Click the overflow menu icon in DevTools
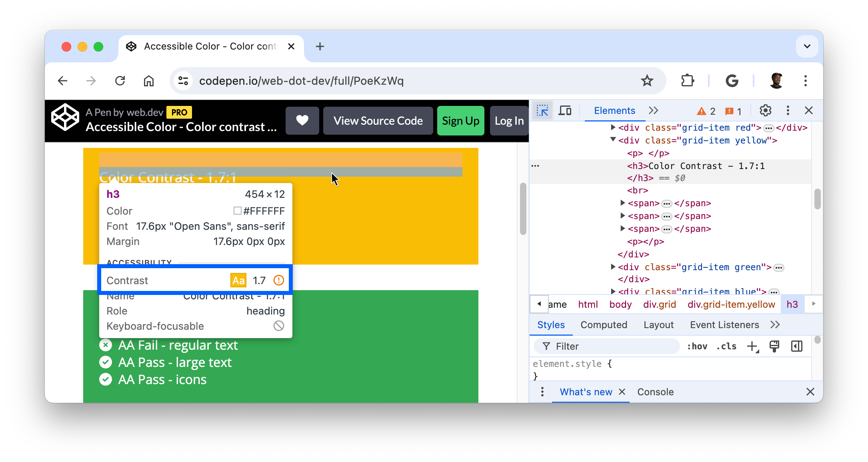Image resolution: width=868 pixels, height=462 pixels. point(788,111)
